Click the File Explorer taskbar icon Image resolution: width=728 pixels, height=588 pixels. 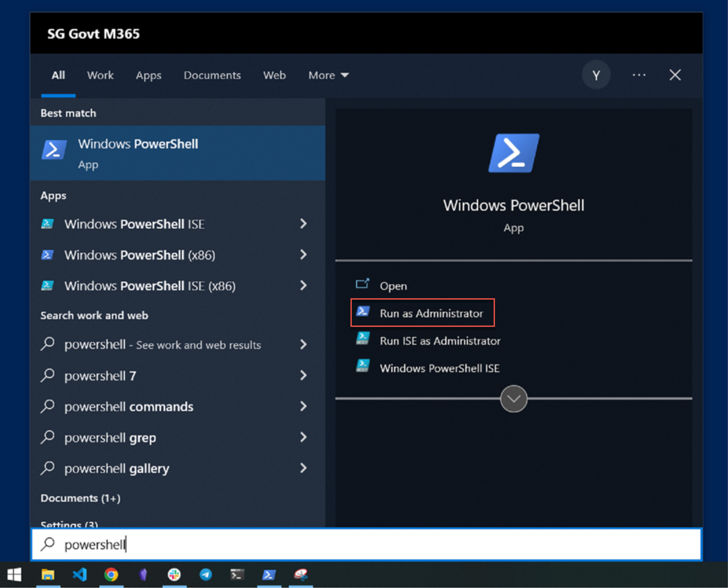click(48, 575)
